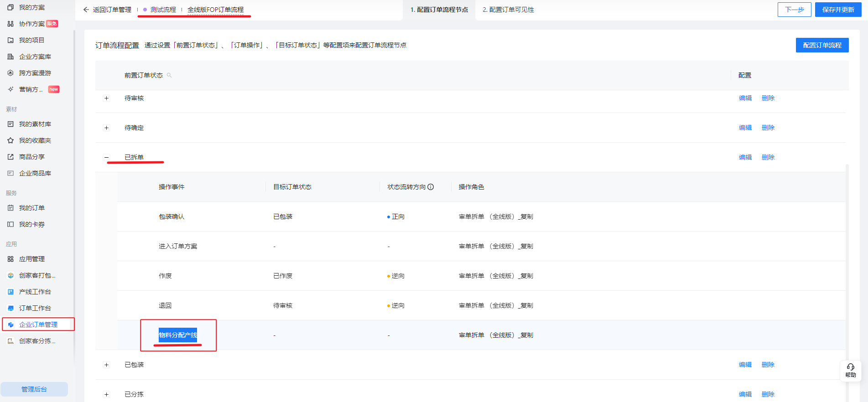Expand the 待审核 row

(x=107, y=98)
